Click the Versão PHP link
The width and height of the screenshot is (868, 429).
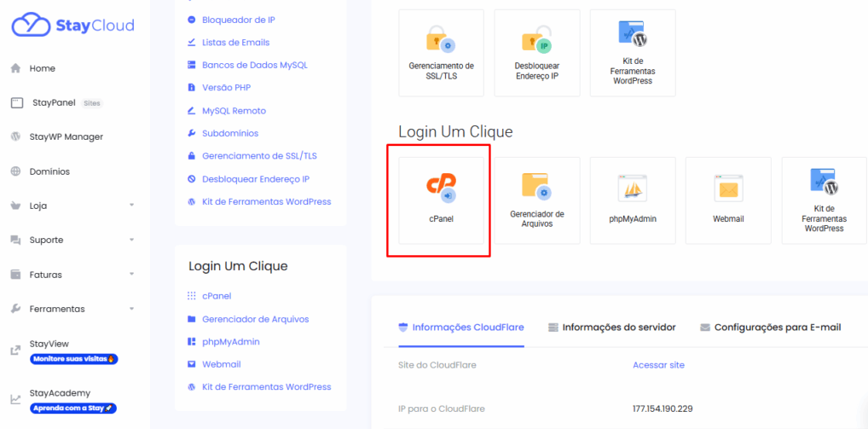tap(226, 88)
